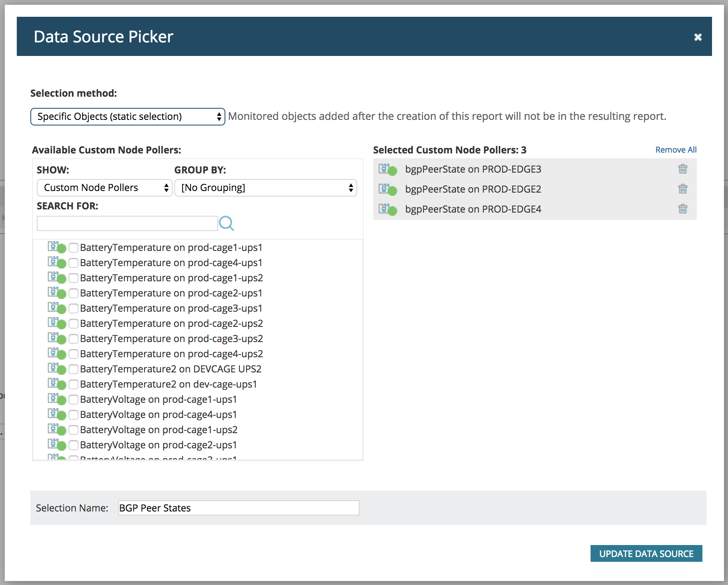Click BatteryVoltage on prod-cage1-ups1 label
Viewport: 728px width, 585px height.
click(158, 399)
